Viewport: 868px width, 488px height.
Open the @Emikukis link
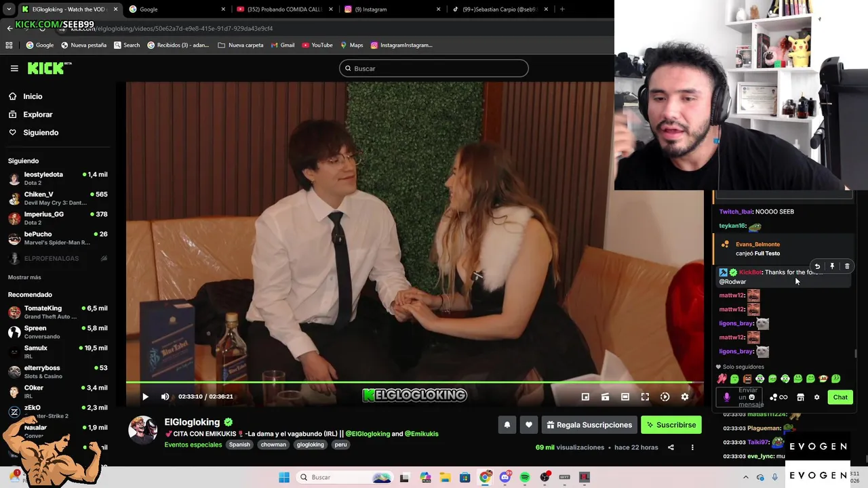point(422,434)
